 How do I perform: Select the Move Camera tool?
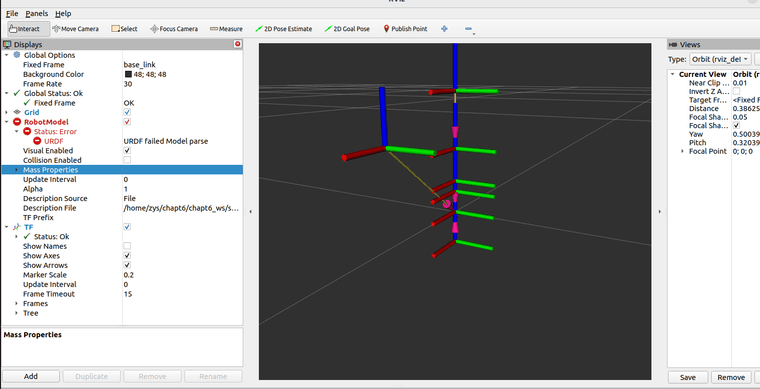(75, 29)
